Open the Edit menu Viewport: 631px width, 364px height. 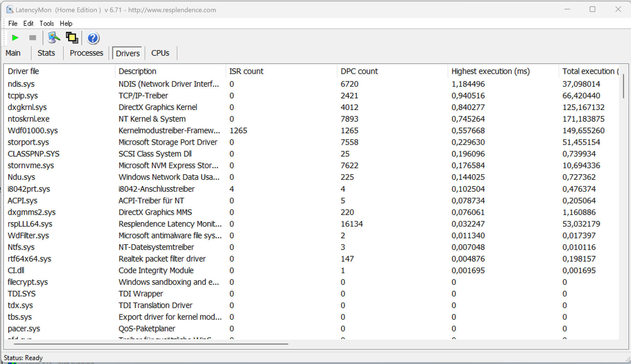28,23
